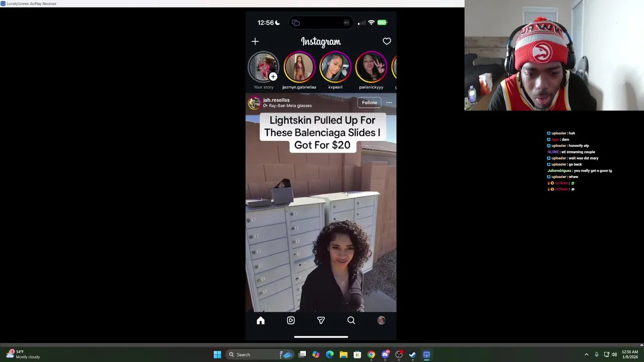Click the microphone tray icon
This screenshot has width=644, height=362.
(597, 354)
